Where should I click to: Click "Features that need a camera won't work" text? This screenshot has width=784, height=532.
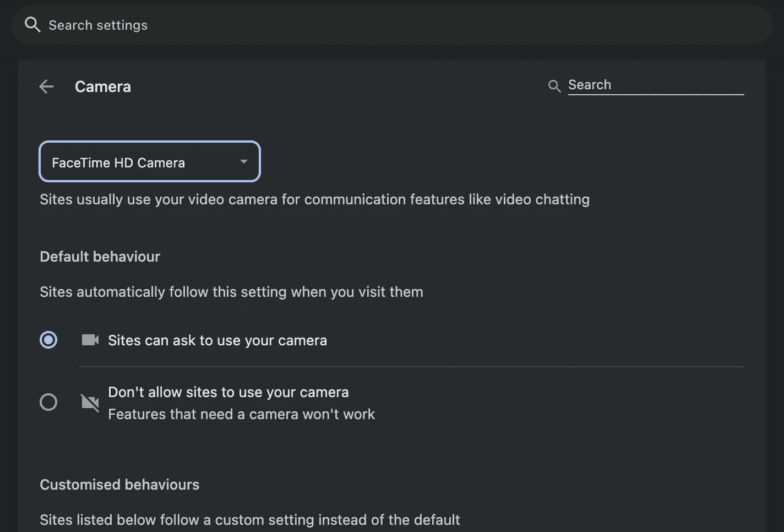pyautogui.click(x=241, y=414)
